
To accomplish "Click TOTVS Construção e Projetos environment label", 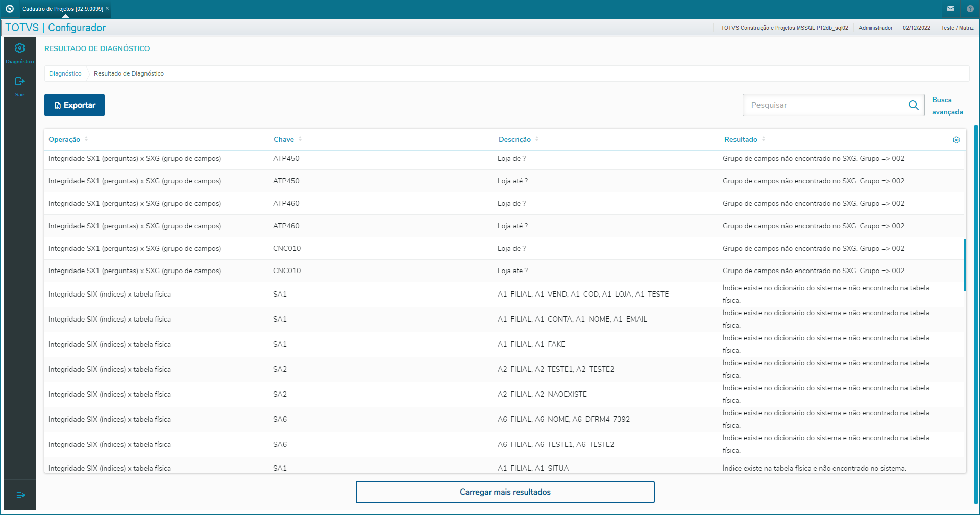I will tap(785, 28).
